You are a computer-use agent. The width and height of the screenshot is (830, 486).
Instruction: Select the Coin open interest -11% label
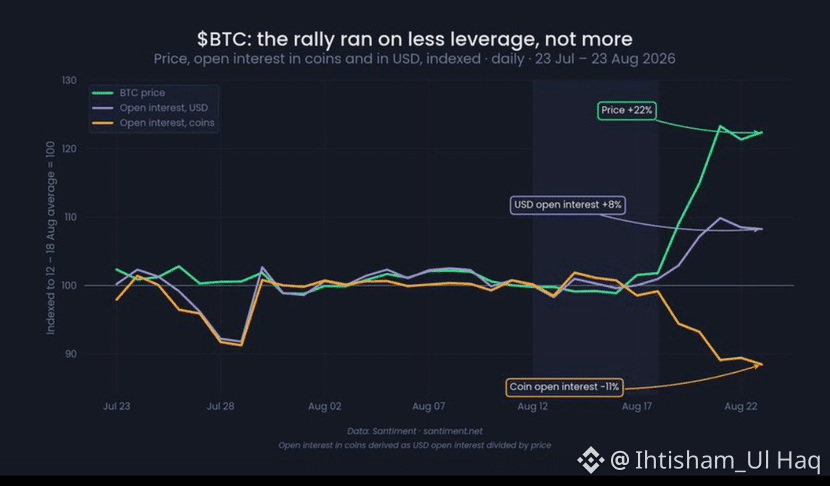coord(564,387)
